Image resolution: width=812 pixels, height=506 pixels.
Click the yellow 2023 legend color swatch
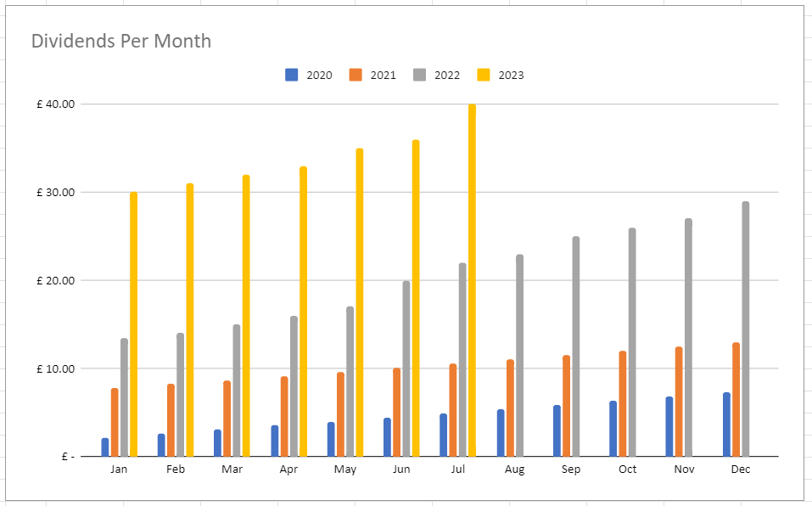pos(483,75)
